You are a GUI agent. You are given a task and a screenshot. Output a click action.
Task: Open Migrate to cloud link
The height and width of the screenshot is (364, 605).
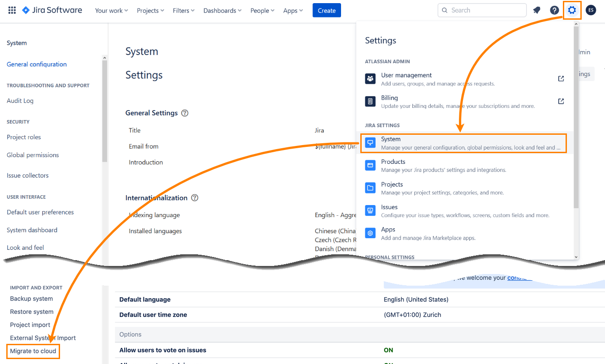click(33, 351)
